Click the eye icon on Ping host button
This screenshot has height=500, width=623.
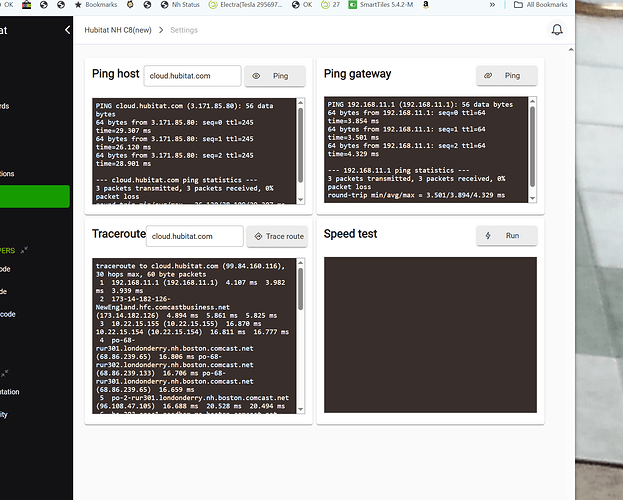(x=256, y=76)
